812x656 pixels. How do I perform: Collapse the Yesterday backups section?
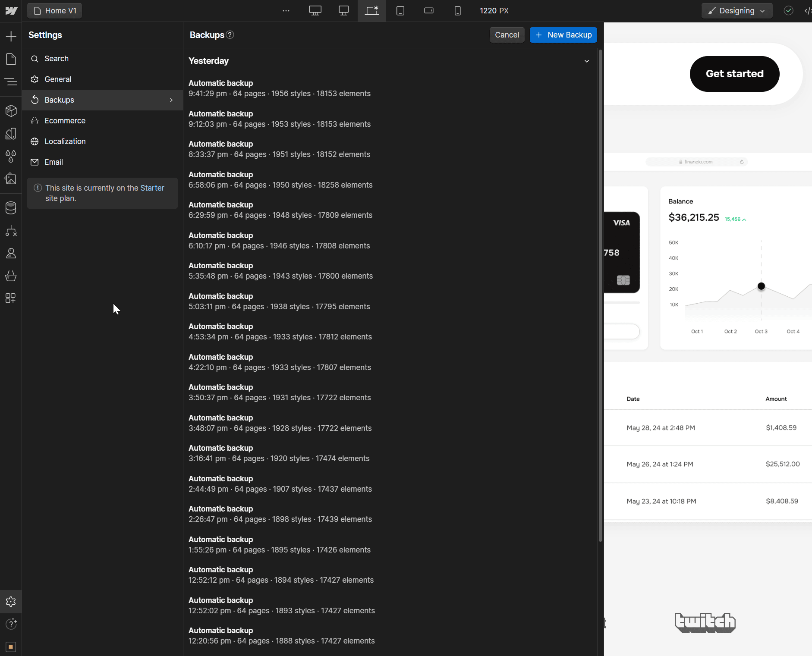[x=587, y=61]
